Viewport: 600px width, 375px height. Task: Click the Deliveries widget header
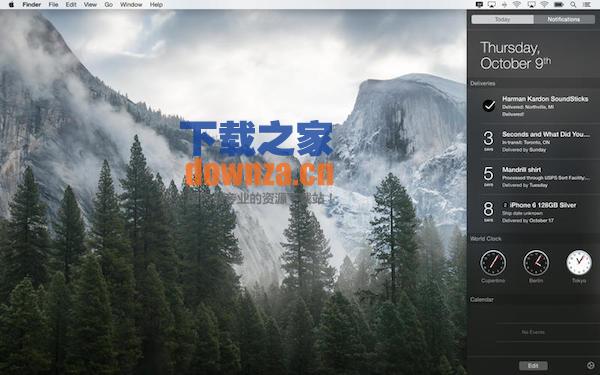(x=483, y=83)
